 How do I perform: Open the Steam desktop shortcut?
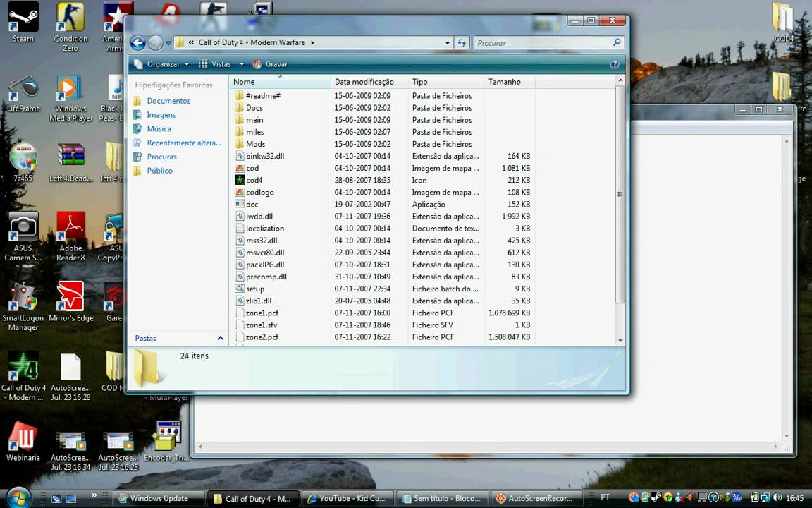click(x=23, y=22)
